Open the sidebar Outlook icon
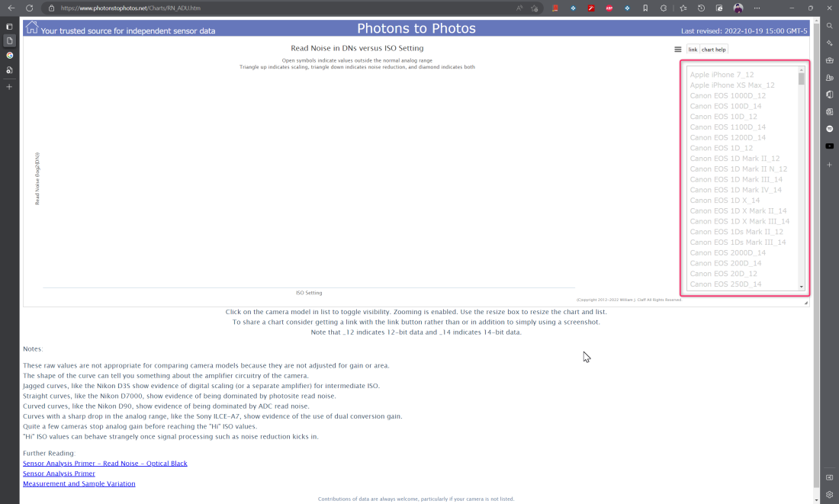 [x=829, y=111]
